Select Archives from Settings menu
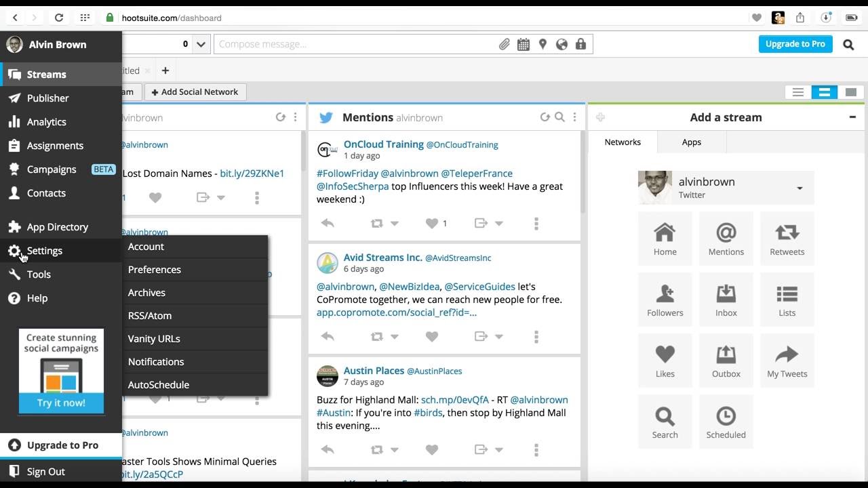This screenshot has width=868, height=488. [195, 293]
